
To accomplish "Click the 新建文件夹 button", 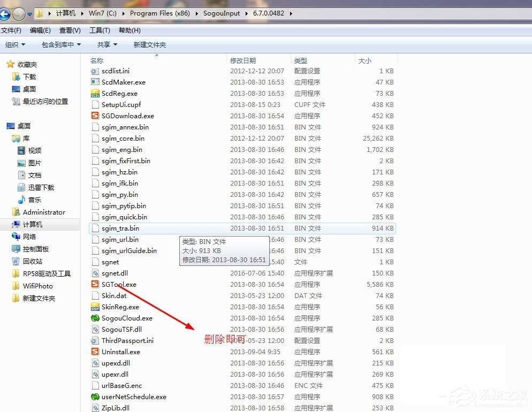I will click(x=150, y=44).
